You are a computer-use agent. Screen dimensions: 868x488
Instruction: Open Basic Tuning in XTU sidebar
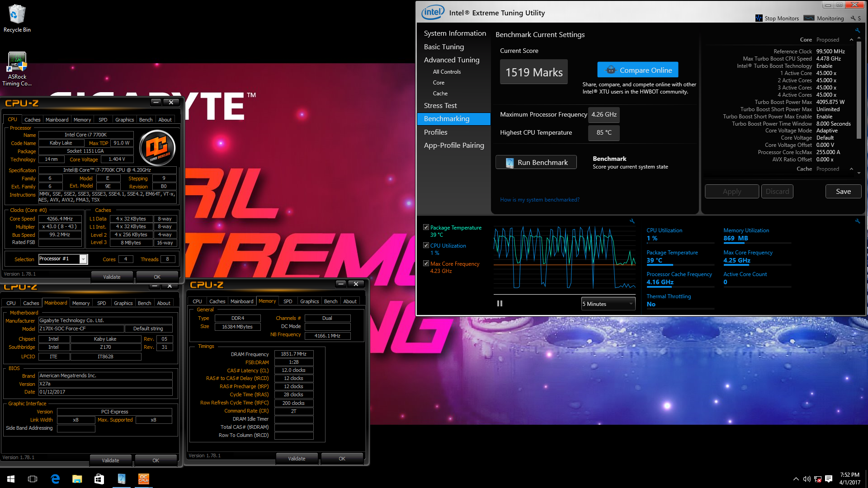[444, 47]
